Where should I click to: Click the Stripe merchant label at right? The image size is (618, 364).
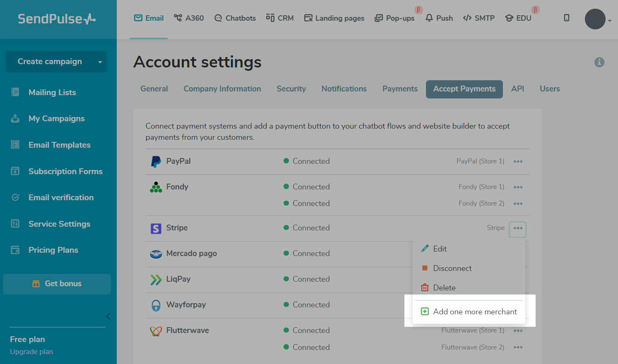tap(495, 228)
